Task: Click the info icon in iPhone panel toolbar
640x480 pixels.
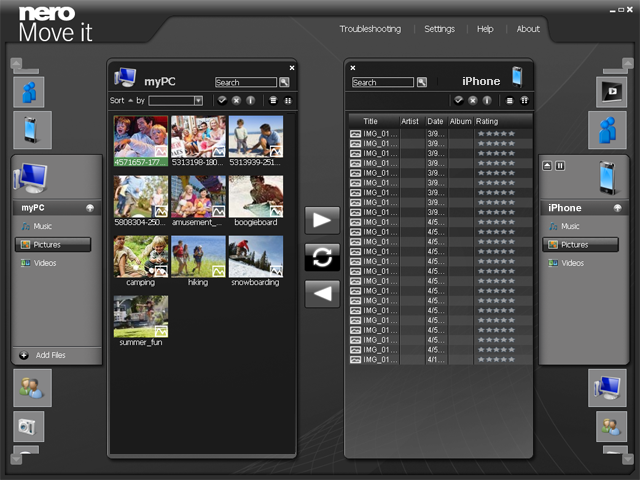Action: click(x=486, y=100)
